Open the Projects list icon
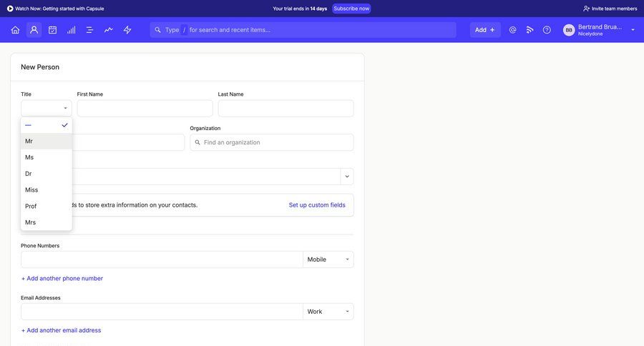The image size is (644, 346). click(89, 30)
